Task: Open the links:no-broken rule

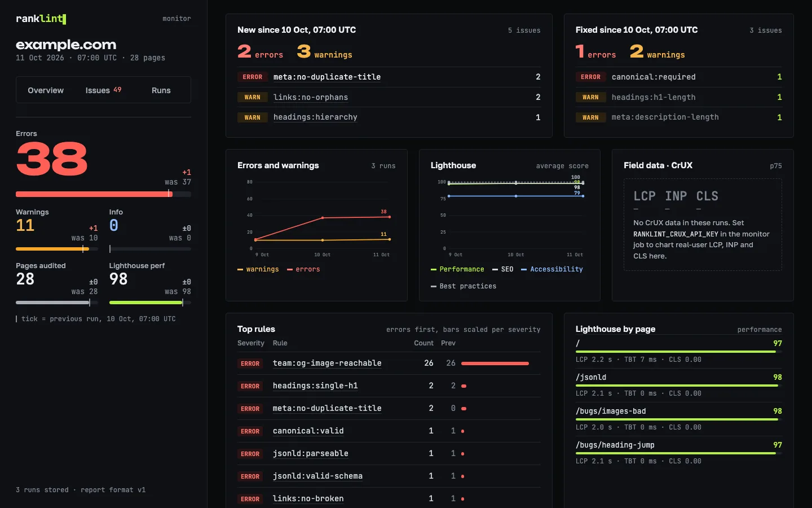Action: pos(308,498)
